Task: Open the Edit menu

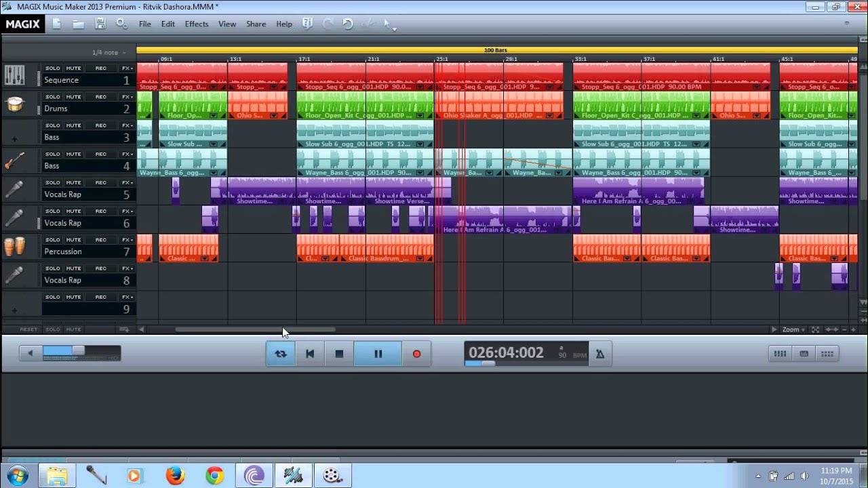Action: click(x=168, y=24)
